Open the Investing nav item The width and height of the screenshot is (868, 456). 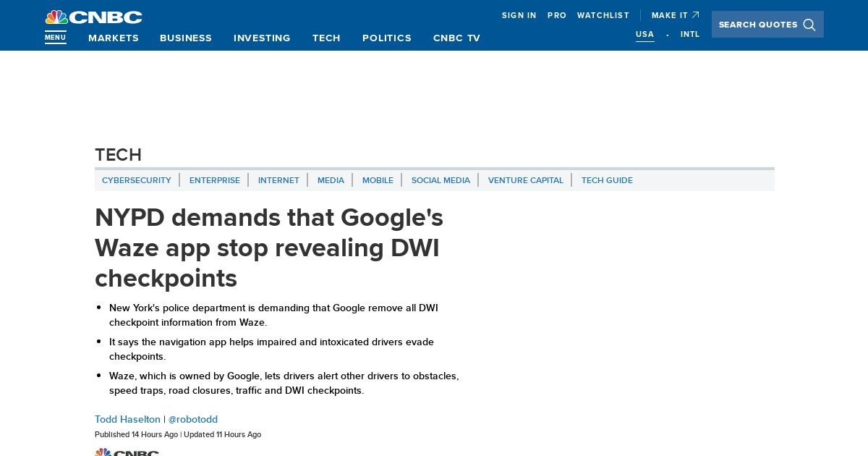(262, 38)
